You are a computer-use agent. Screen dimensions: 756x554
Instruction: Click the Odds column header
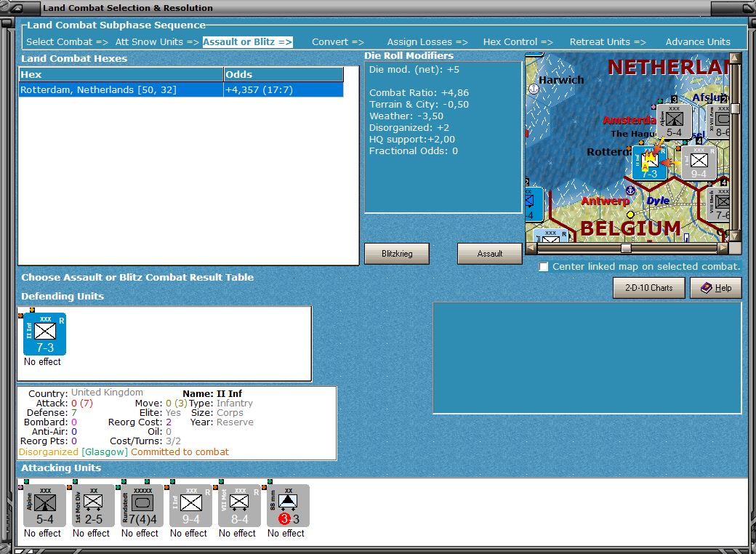coord(283,74)
